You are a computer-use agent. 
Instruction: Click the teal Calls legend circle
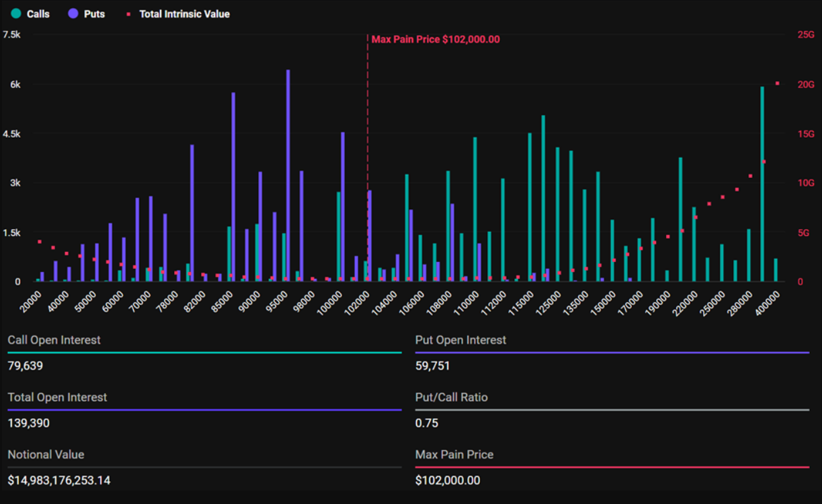tap(16, 13)
